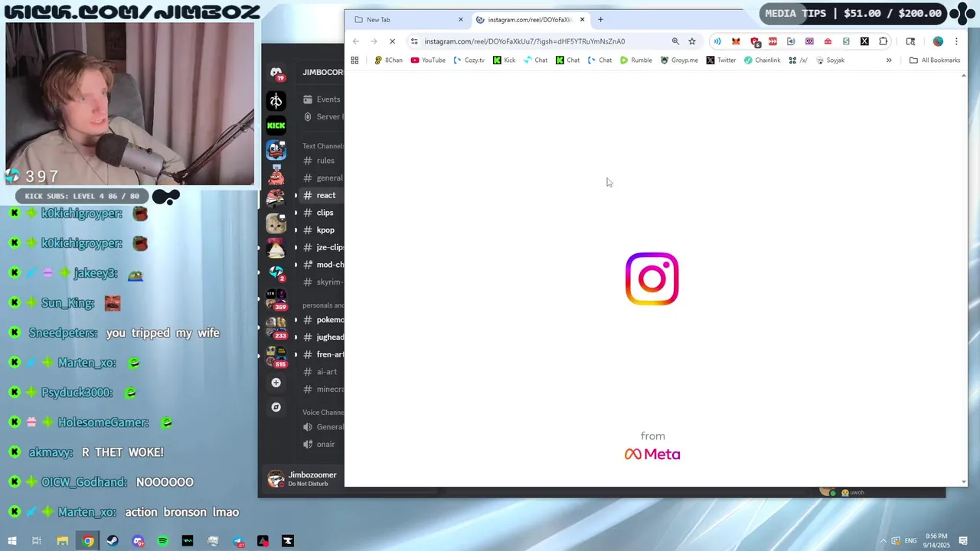Open the Kick bookmark
980x551 pixels.
[505, 60]
